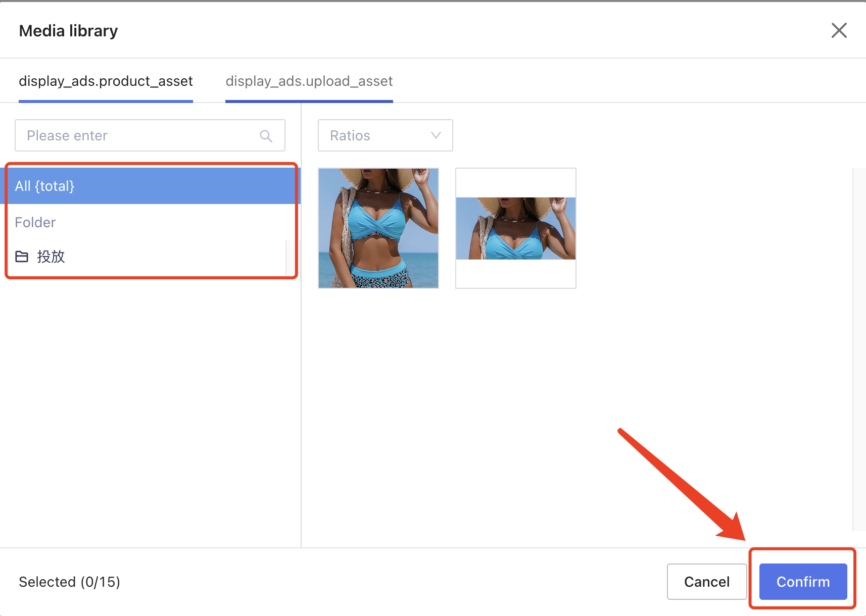Switch to display_ads.product_asset tab
866x616 pixels.
tap(106, 81)
